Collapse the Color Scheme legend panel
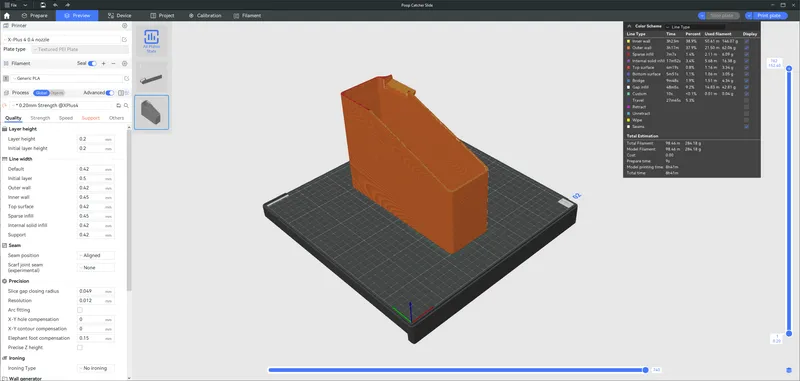Viewport: 800px width, 381px height. [630, 26]
